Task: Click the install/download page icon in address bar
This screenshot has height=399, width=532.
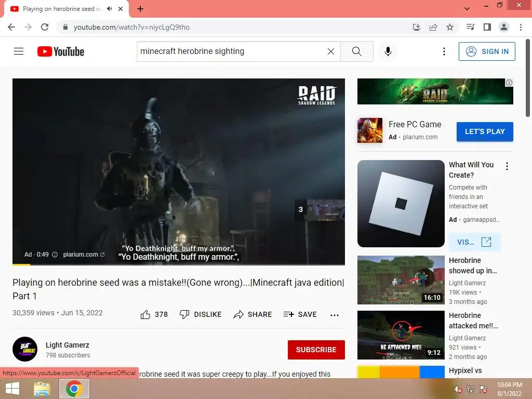Action: [416, 27]
